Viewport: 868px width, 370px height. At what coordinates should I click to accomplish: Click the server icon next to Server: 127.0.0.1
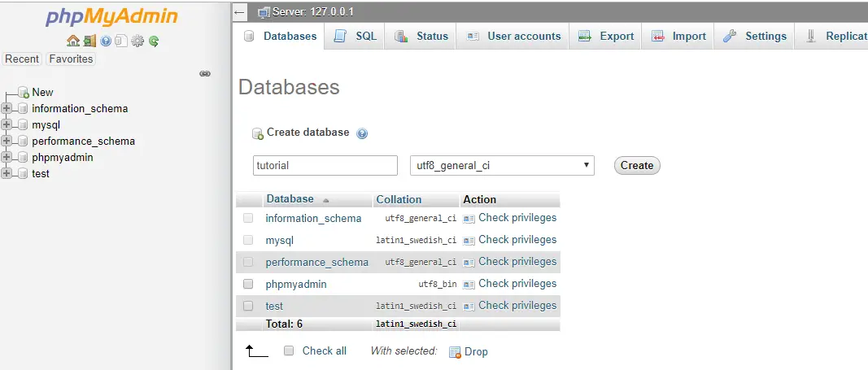click(x=264, y=12)
